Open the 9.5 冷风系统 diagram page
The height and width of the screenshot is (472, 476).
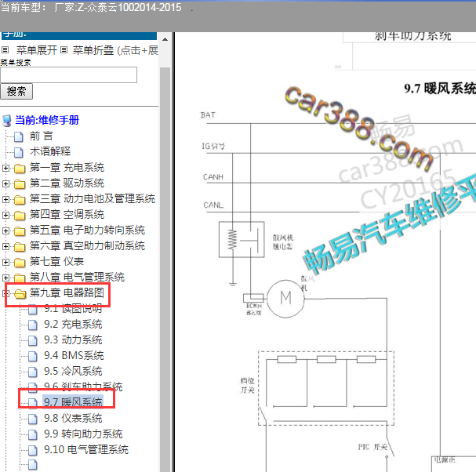pos(73,371)
